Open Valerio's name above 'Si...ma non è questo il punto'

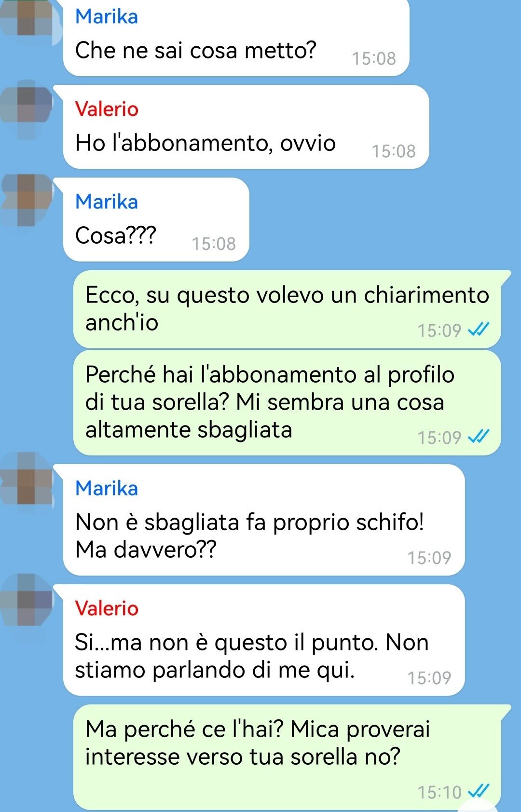pyautogui.click(x=107, y=608)
